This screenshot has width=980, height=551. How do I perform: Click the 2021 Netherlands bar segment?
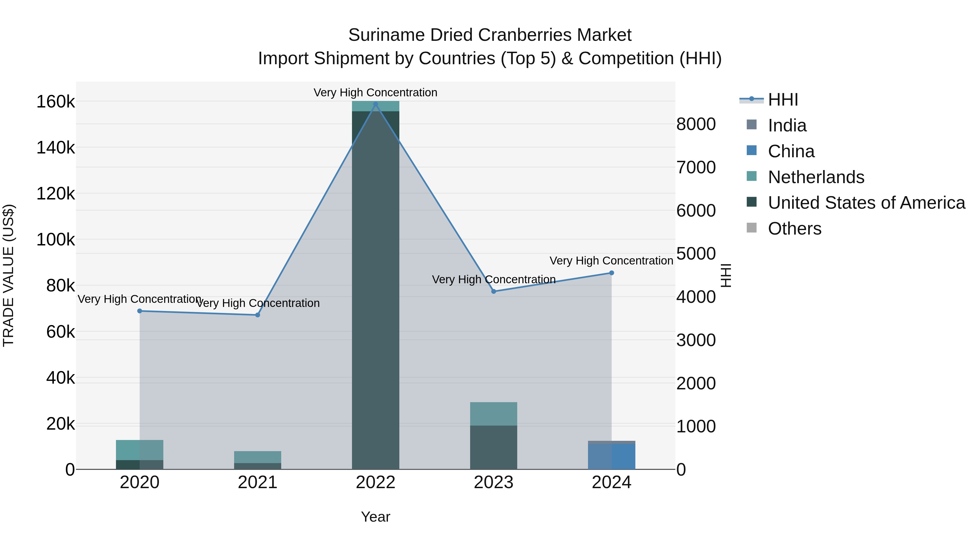(x=258, y=457)
